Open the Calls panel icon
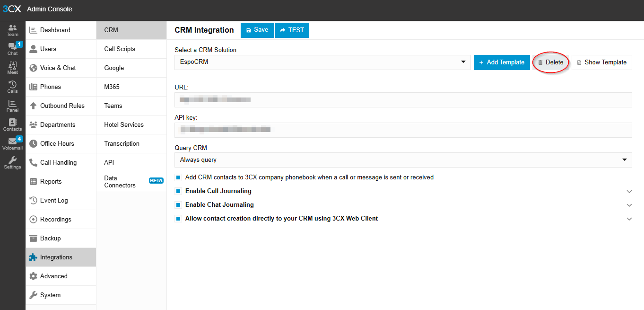The width and height of the screenshot is (644, 310). coord(12,87)
